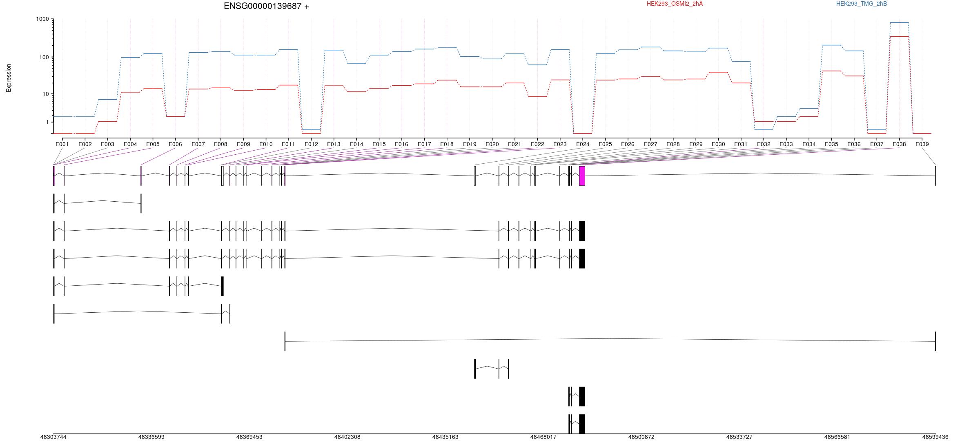
Task: Click y-axis tick value 10
Action: tap(46, 94)
